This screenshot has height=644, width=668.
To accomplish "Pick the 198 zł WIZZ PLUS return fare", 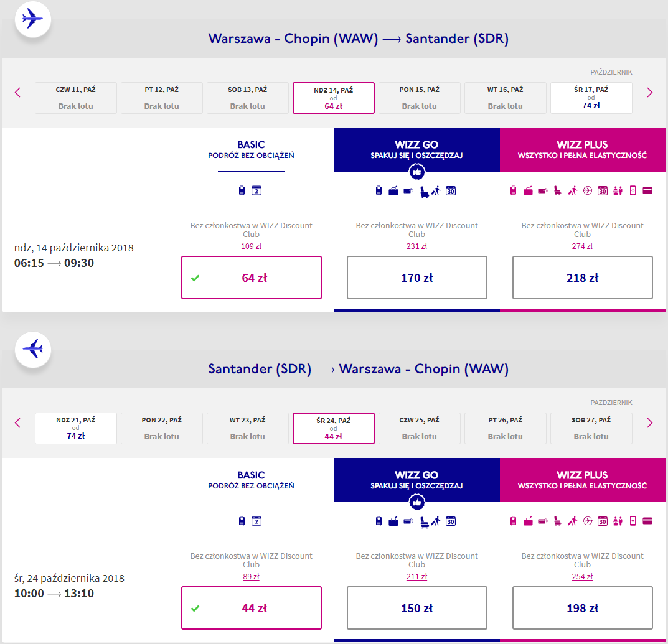I will (x=582, y=608).
